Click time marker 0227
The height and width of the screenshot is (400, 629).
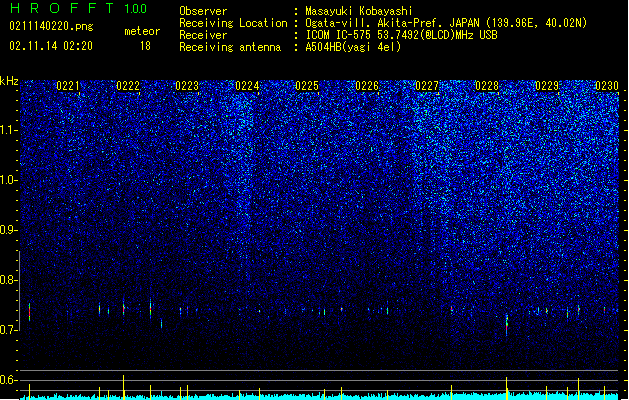(427, 86)
